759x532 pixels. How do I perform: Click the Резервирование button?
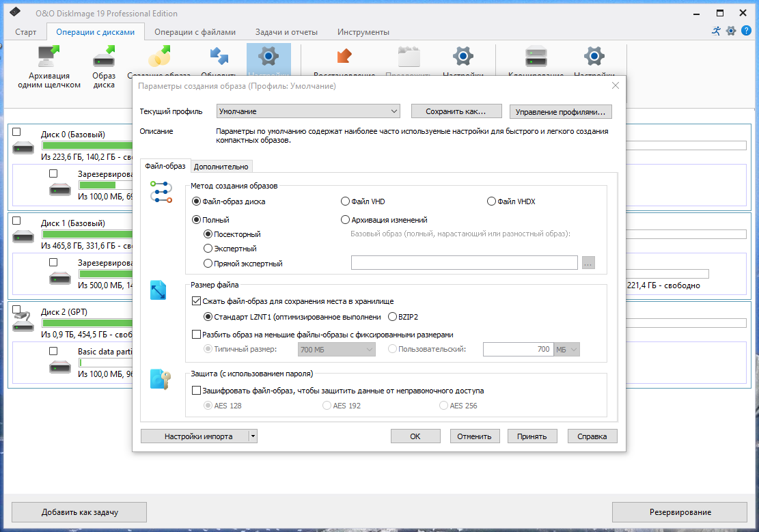[x=680, y=512]
